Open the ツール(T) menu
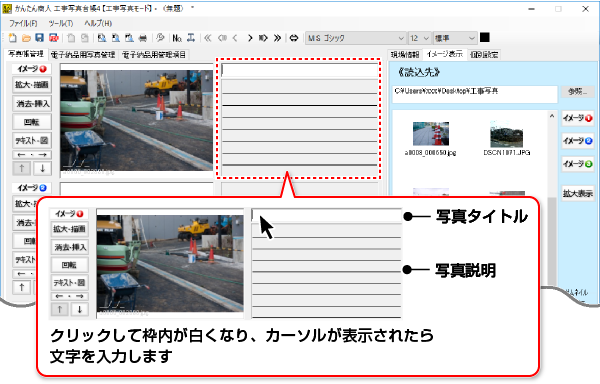The image size is (600, 384). pyautogui.click(x=61, y=23)
